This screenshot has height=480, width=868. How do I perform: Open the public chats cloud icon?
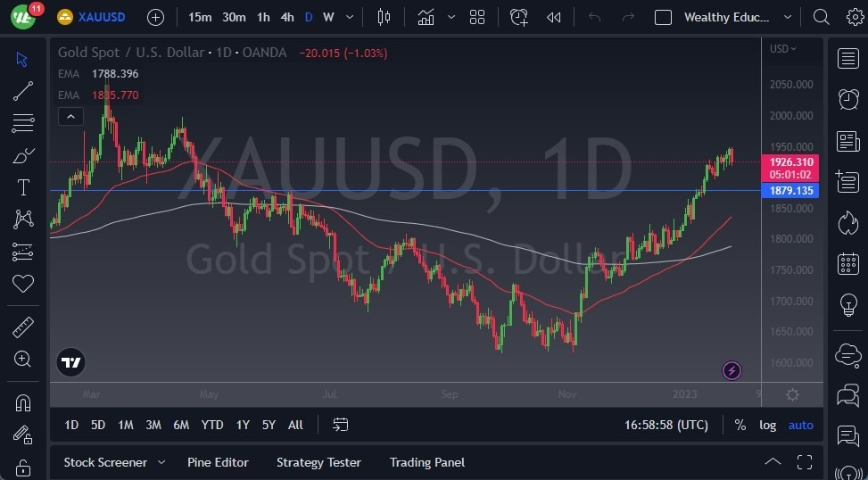tap(848, 354)
